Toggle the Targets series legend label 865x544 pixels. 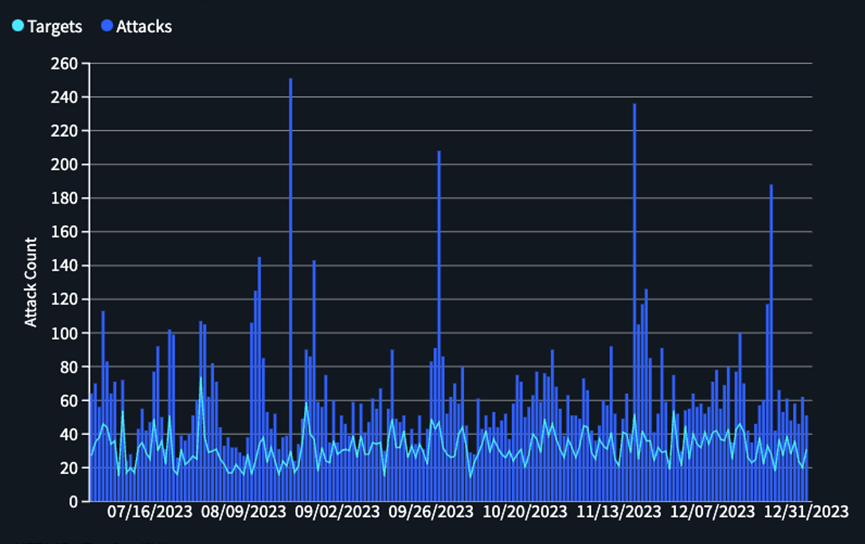coord(54,27)
